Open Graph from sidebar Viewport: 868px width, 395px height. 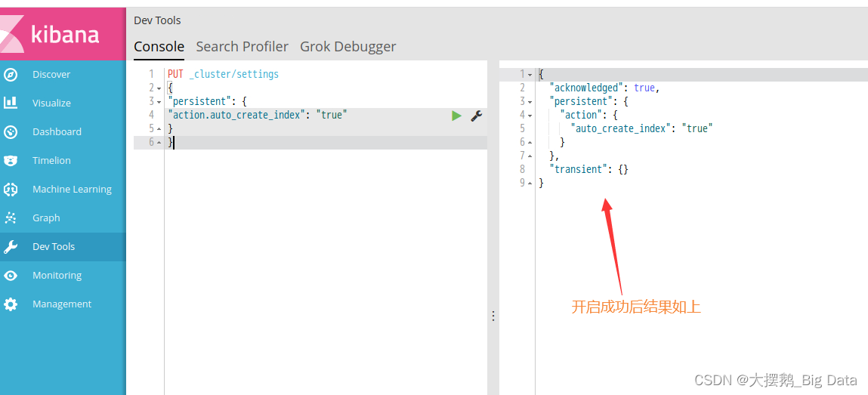[46, 218]
